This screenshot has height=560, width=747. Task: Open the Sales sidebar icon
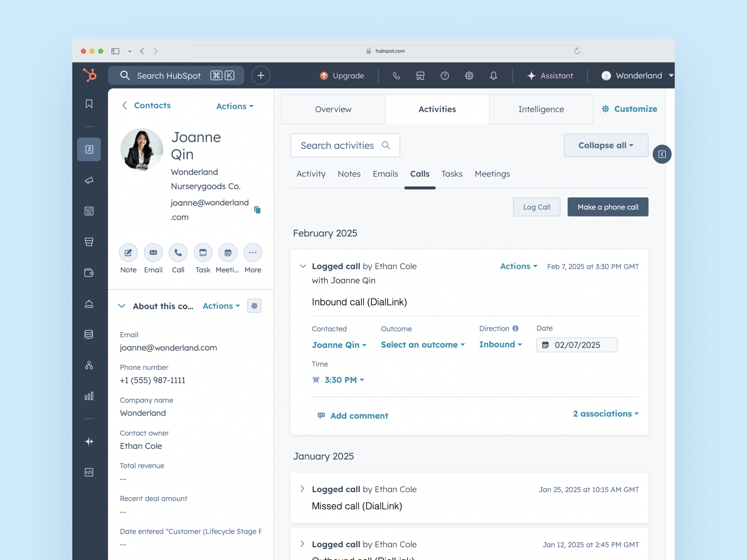(89, 242)
